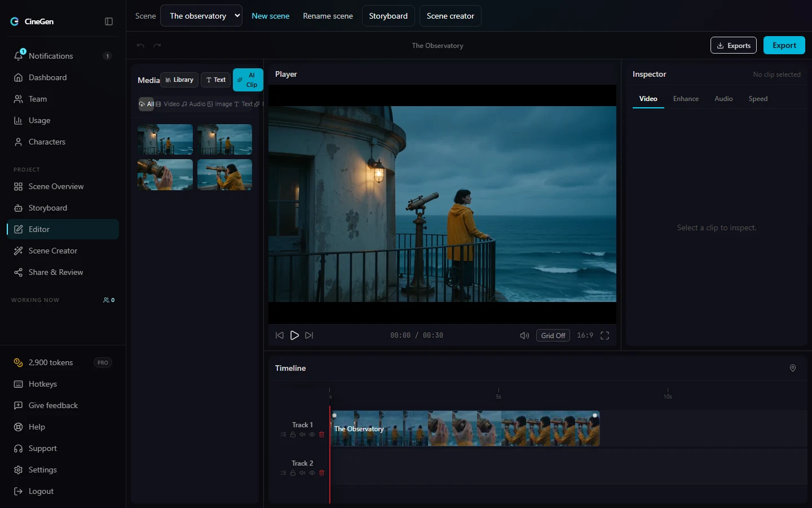
Task: Create a New scene
Action: [271, 16]
